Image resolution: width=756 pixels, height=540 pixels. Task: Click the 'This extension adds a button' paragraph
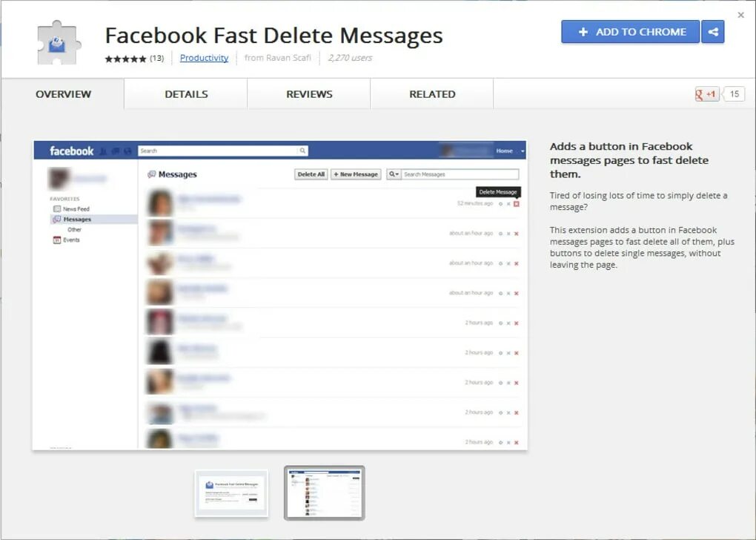(x=642, y=248)
